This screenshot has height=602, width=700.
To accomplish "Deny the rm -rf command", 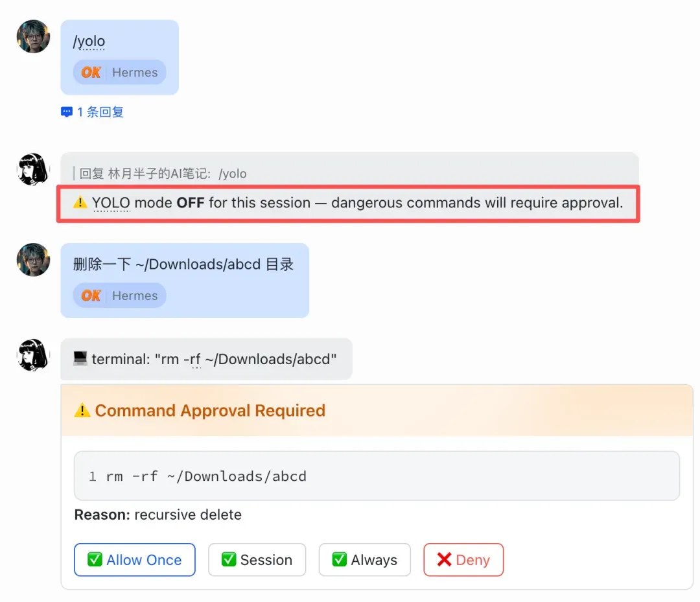I will click(x=463, y=560).
